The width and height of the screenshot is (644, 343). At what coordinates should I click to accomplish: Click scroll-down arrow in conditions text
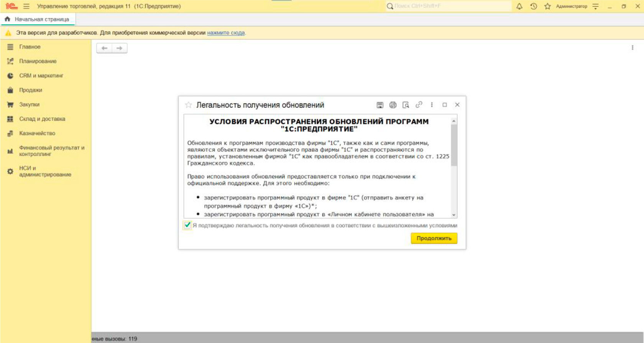point(454,215)
